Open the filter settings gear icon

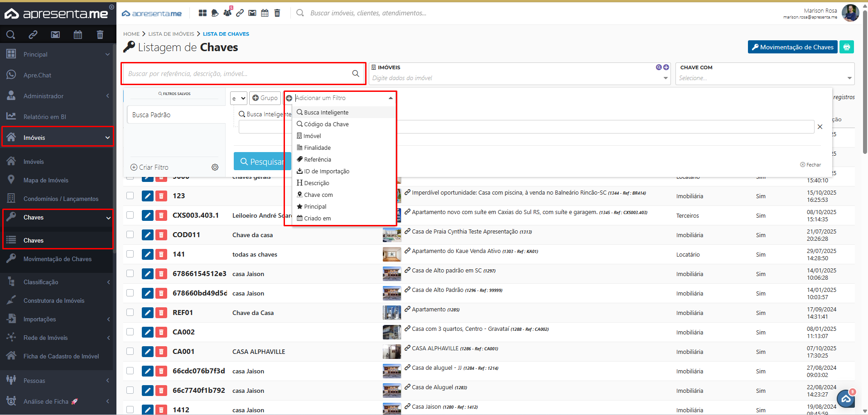(215, 167)
